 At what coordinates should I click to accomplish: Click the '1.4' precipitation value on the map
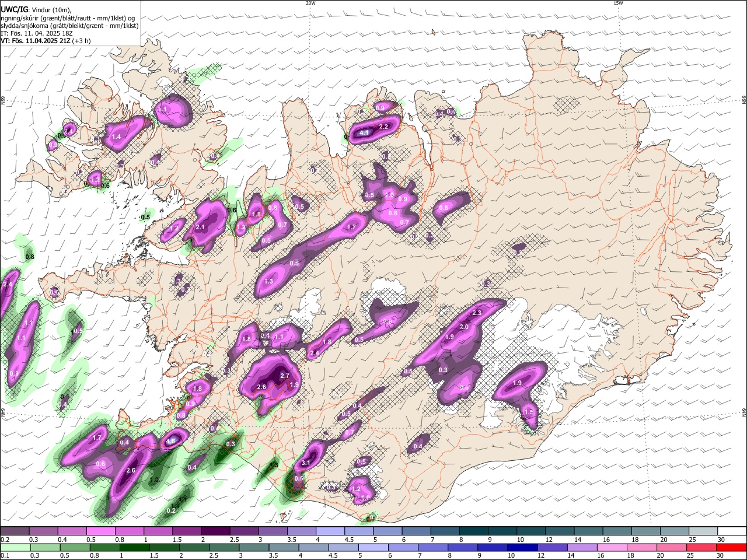click(116, 136)
